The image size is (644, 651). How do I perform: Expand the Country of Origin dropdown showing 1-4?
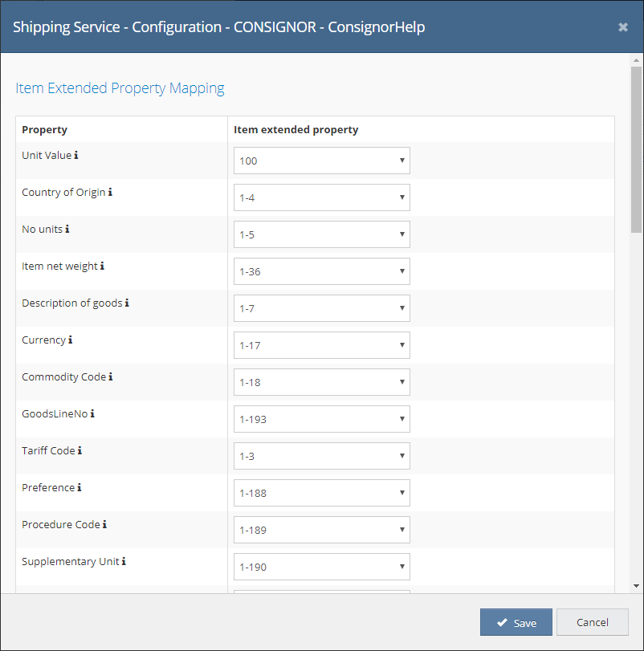click(322, 197)
